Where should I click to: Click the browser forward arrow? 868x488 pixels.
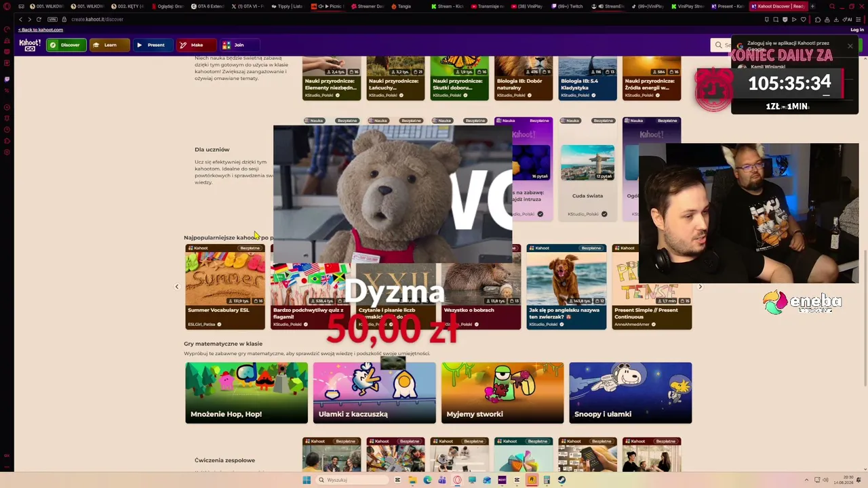30,19
